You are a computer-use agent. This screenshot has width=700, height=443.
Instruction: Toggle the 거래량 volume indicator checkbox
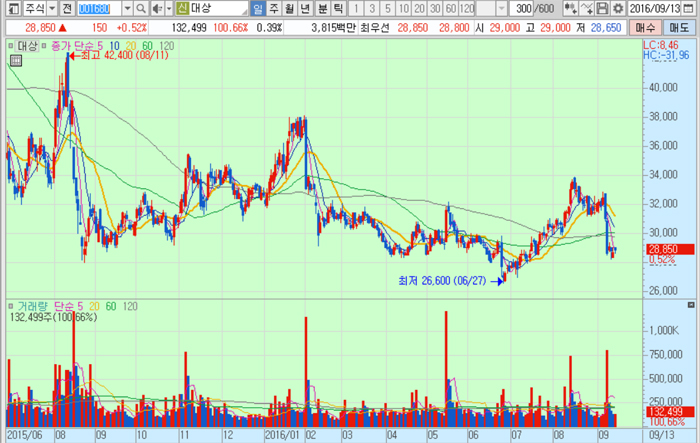[11, 306]
